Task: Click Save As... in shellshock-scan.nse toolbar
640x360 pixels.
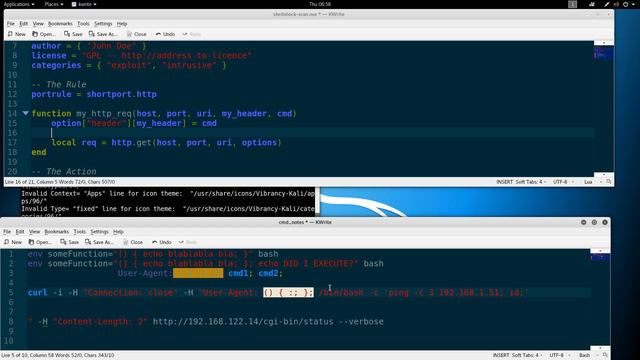Action: [x=103, y=34]
